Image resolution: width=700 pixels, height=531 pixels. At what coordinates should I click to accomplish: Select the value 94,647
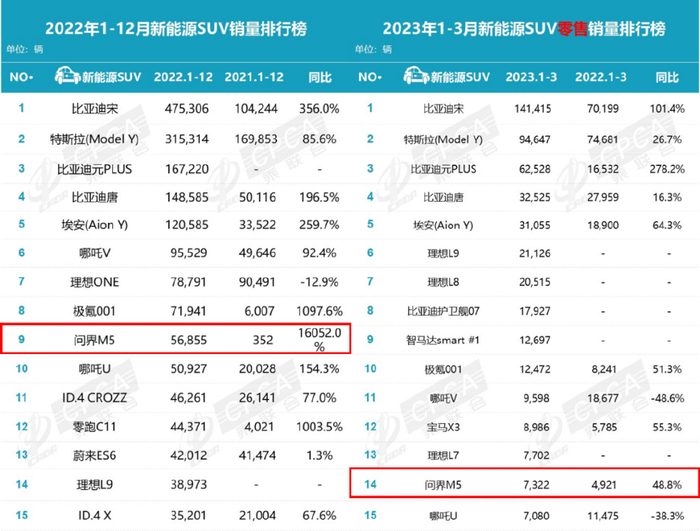(534, 139)
